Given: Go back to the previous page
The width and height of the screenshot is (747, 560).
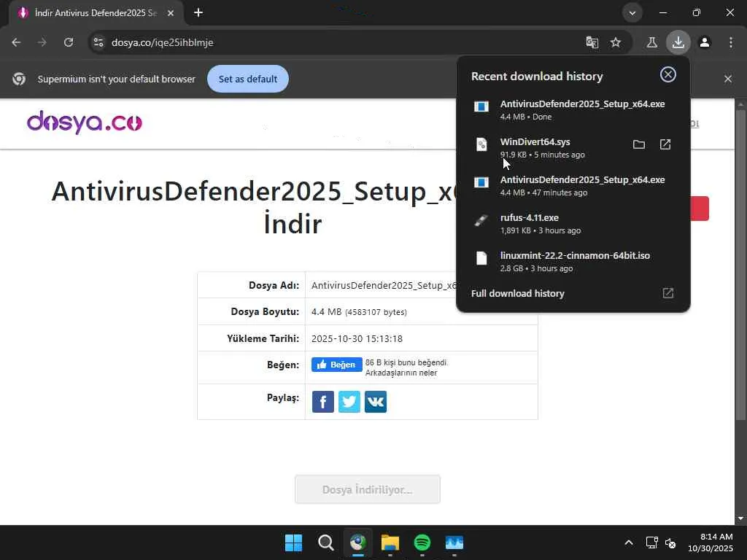Looking at the screenshot, I should 16,42.
